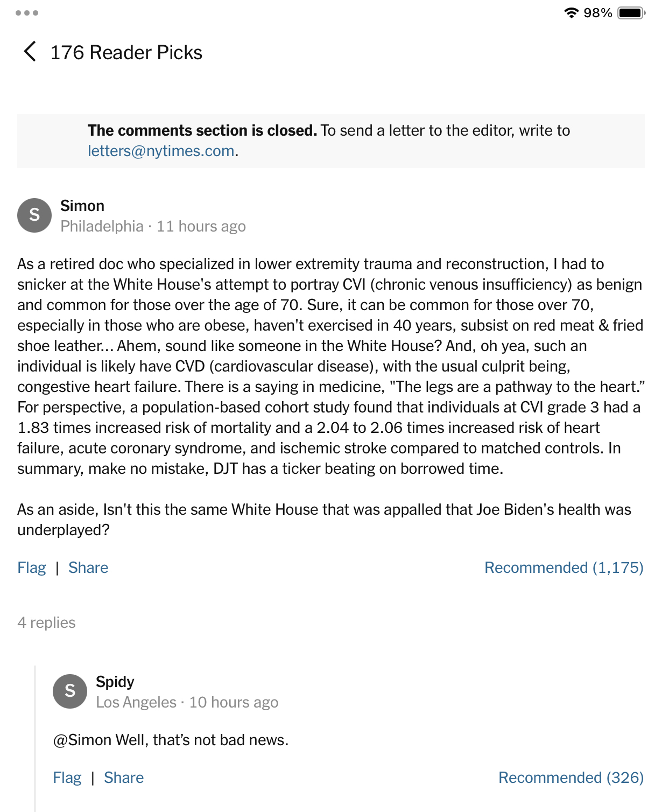Share Spidy's reply

point(124,778)
